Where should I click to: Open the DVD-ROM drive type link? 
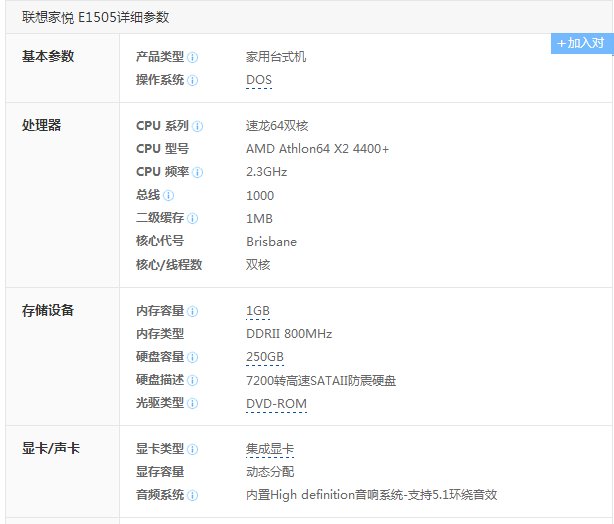tap(276, 403)
